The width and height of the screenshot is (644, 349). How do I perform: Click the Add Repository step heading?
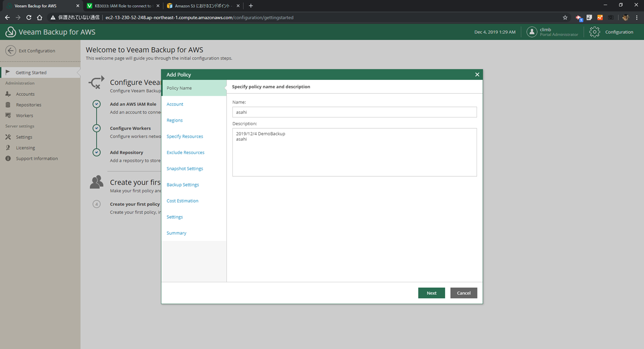point(126,153)
